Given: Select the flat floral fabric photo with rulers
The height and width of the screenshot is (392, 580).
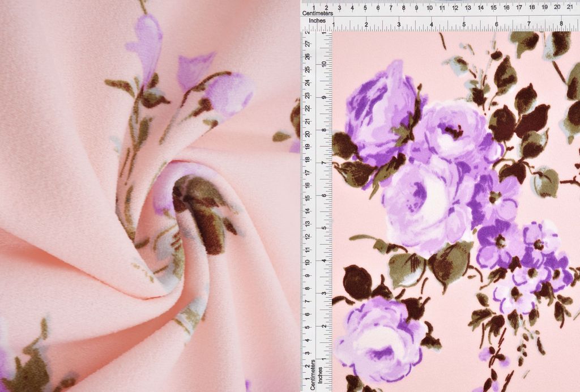Looking at the screenshot, I should click(x=440, y=196).
